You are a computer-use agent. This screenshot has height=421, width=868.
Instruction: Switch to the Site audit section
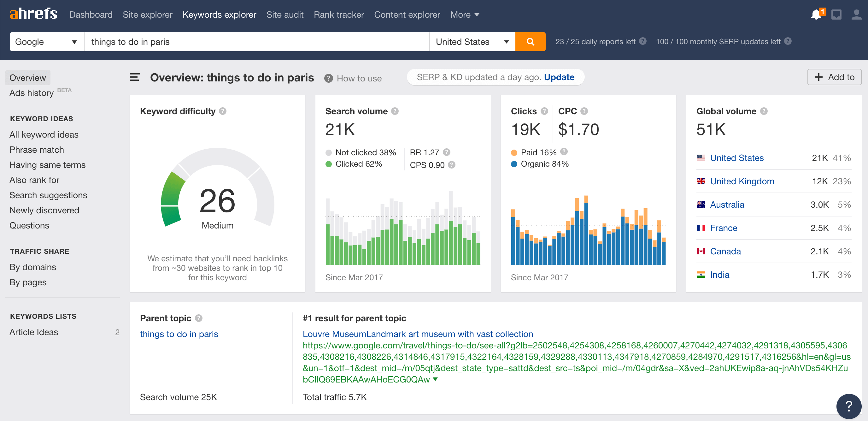[285, 15]
